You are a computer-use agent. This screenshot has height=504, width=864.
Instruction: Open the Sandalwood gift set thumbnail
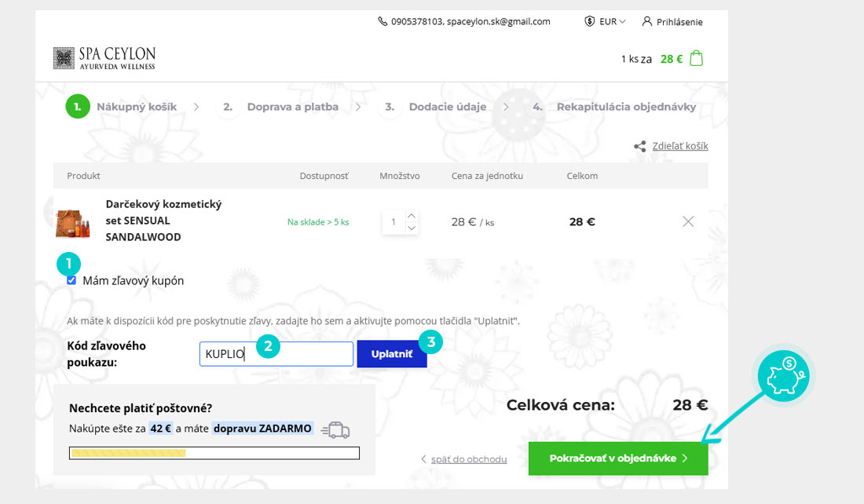73,222
